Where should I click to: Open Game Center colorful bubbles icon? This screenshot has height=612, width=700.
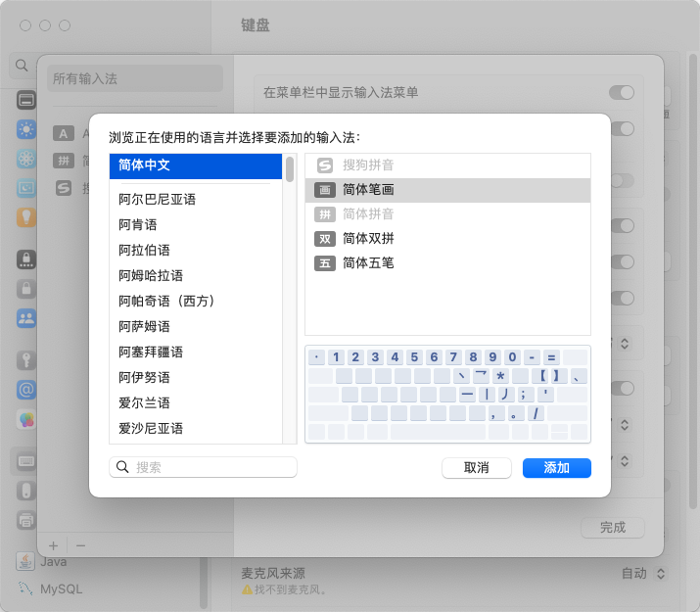point(26,419)
